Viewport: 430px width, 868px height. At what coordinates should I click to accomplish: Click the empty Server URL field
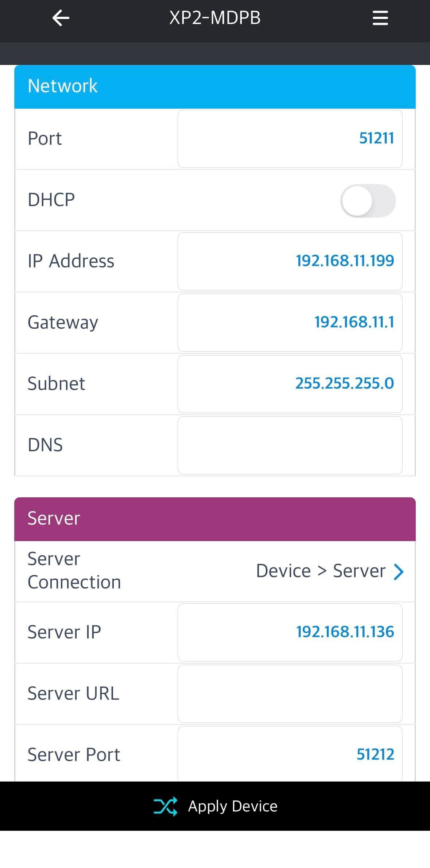290,694
